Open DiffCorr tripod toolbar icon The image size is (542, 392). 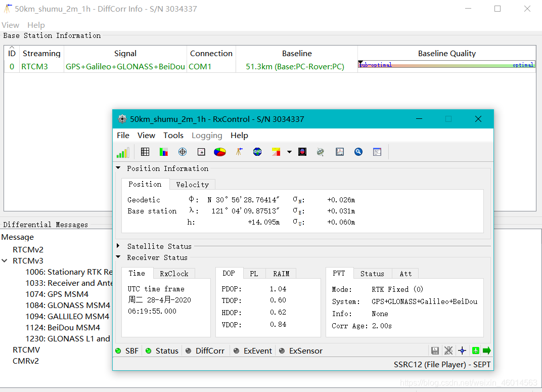click(x=239, y=152)
